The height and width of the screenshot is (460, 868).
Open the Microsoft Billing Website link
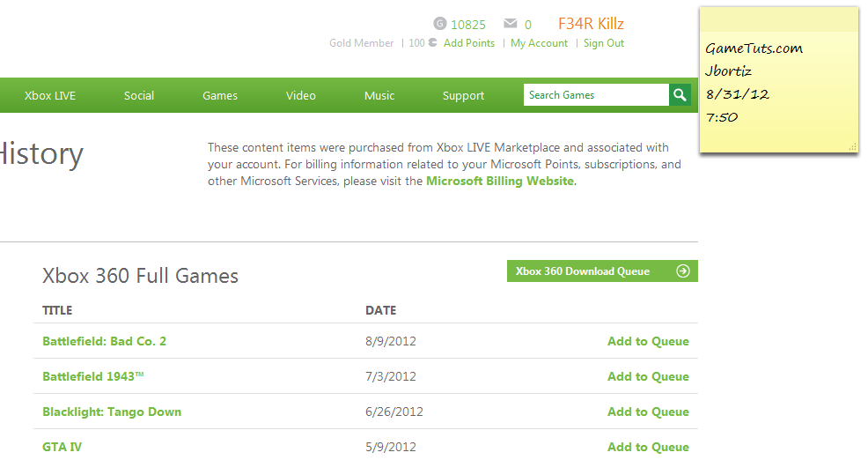click(500, 182)
